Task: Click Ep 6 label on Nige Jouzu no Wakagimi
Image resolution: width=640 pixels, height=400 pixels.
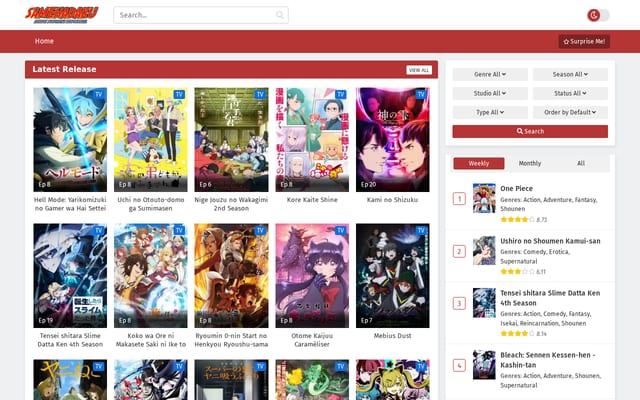Action: [205, 184]
